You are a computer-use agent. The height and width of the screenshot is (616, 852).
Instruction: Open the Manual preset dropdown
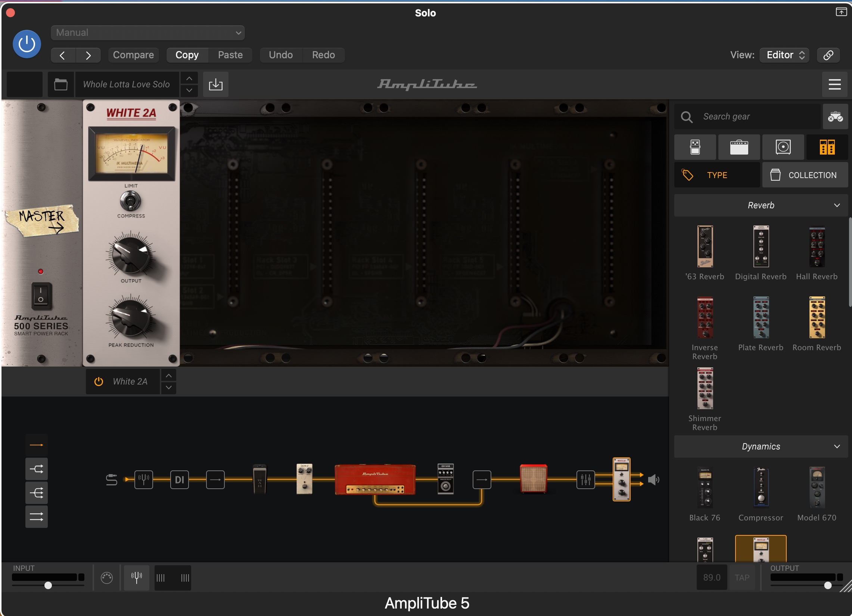tap(147, 33)
